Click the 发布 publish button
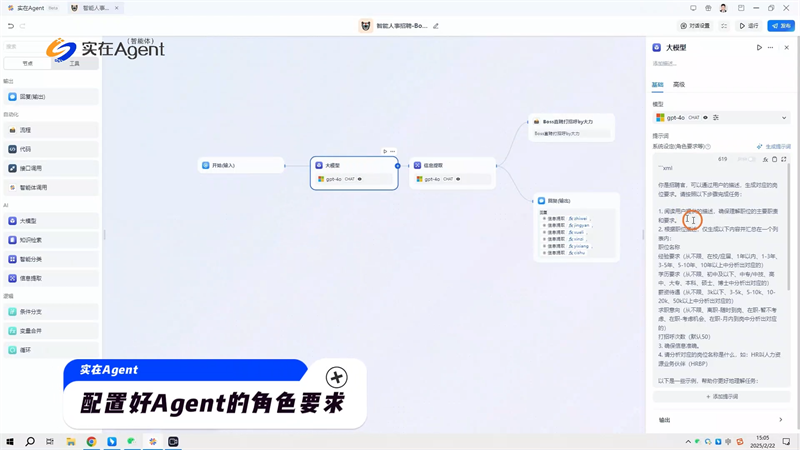 [781, 26]
